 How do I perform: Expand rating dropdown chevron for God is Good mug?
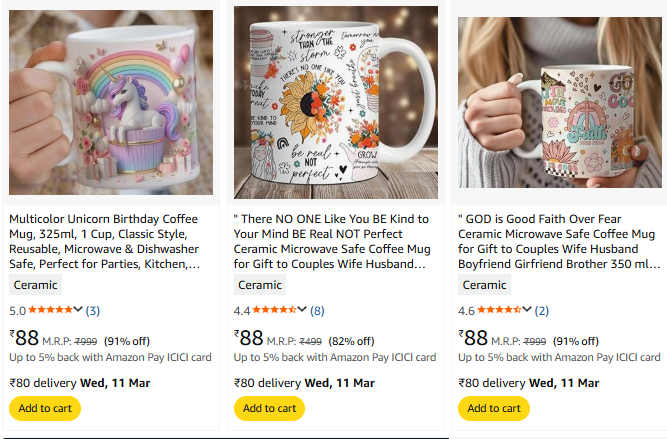pos(527,311)
